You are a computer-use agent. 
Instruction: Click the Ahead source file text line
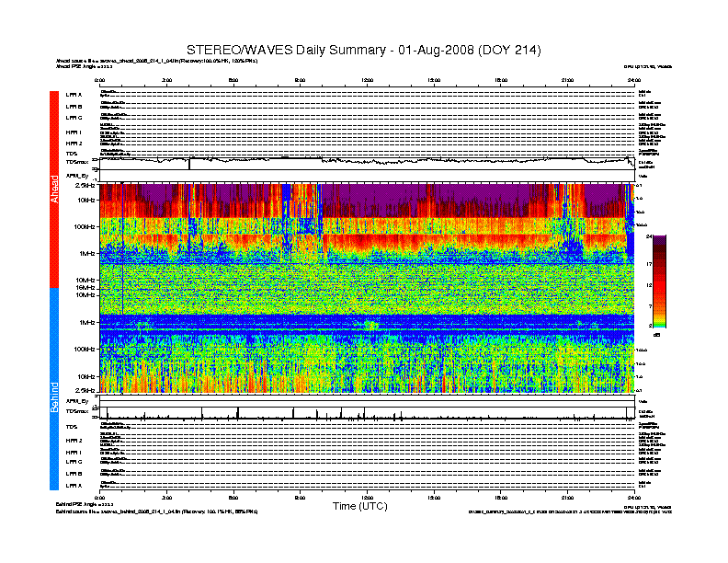point(156,61)
